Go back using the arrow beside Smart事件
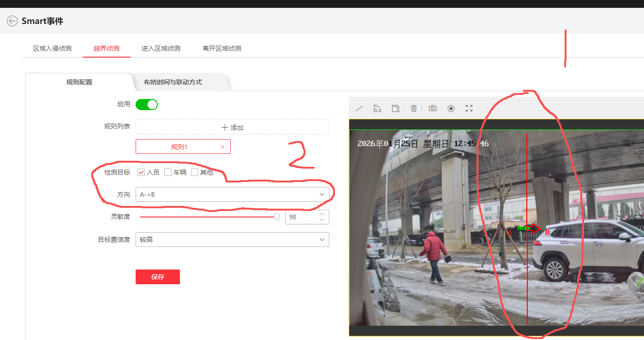Viewport: 644px width, 340px height. tap(12, 21)
